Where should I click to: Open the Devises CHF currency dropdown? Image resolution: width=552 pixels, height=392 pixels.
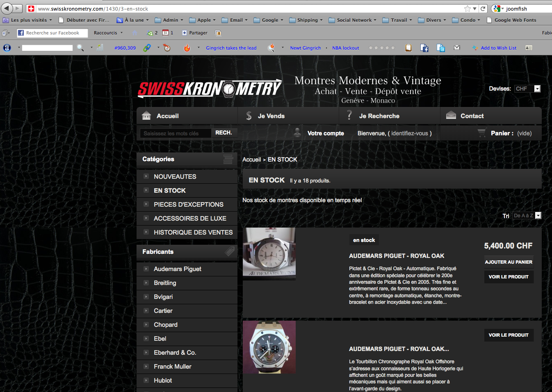click(527, 89)
